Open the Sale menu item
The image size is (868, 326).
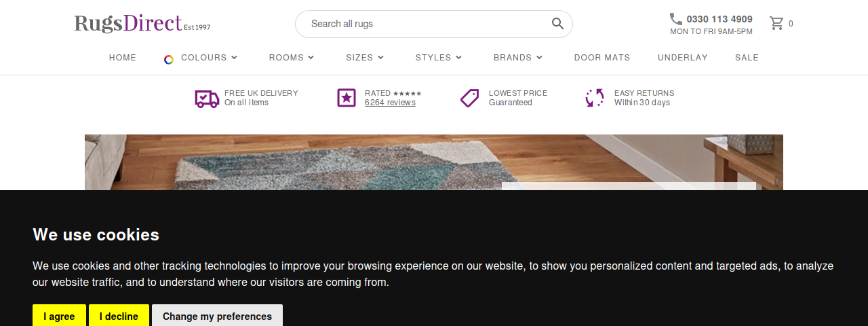(x=747, y=58)
